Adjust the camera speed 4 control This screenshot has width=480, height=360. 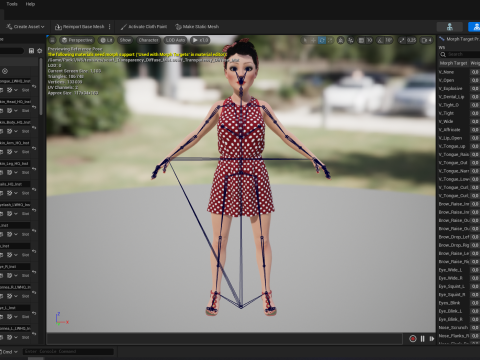427,40
